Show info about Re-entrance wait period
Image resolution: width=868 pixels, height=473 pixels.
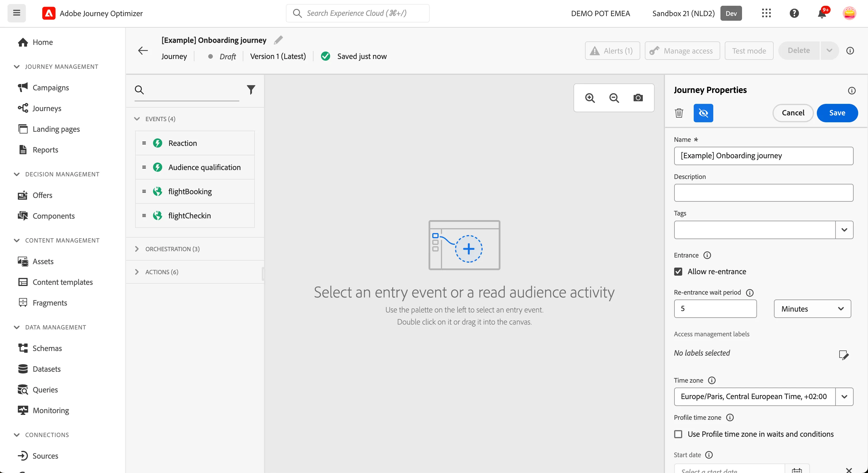pos(750,293)
